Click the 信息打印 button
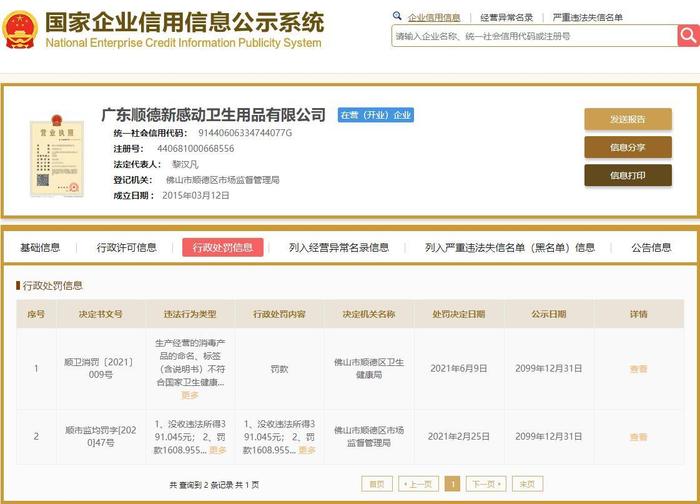 628,175
